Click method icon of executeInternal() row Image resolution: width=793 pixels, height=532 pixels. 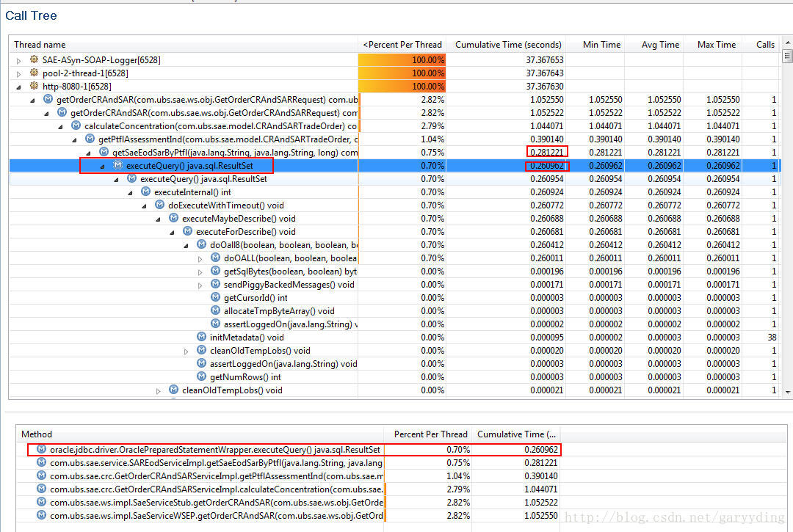coord(145,192)
